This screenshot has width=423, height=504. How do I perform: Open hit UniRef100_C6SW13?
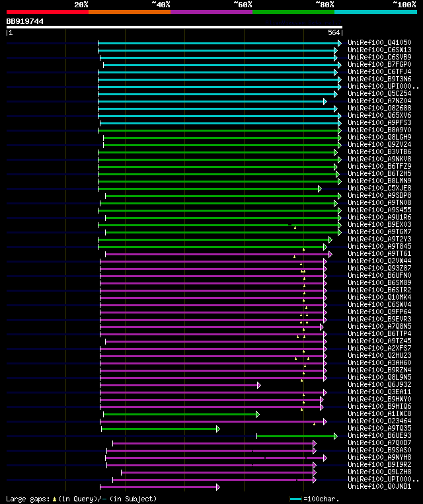pos(379,50)
